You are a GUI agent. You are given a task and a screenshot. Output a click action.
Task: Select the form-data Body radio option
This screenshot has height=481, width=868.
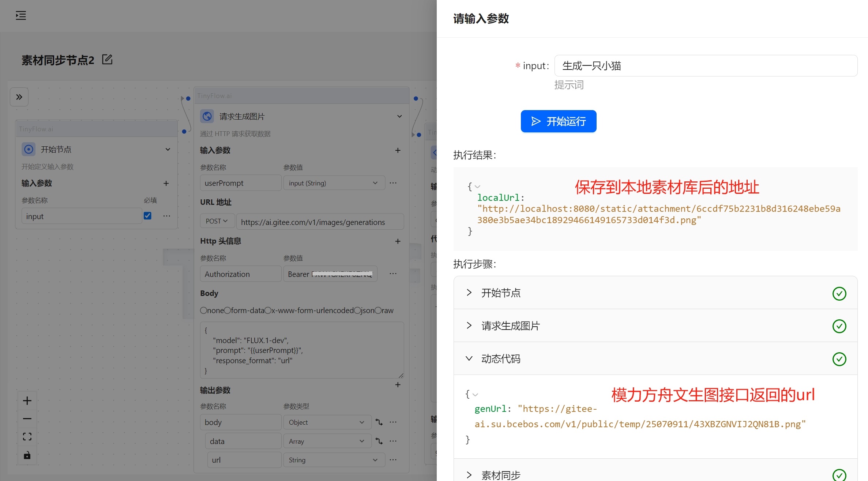tap(227, 311)
